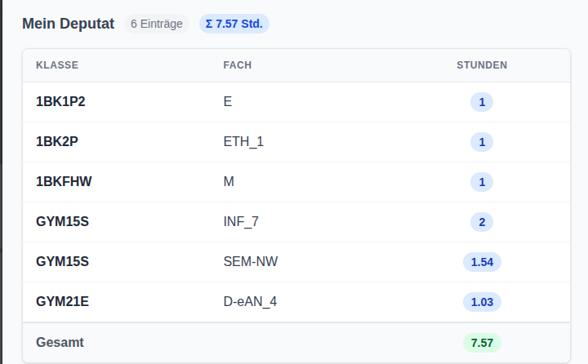
Task: Click the SEM-NW subject cell
Action: click(x=251, y=262)
